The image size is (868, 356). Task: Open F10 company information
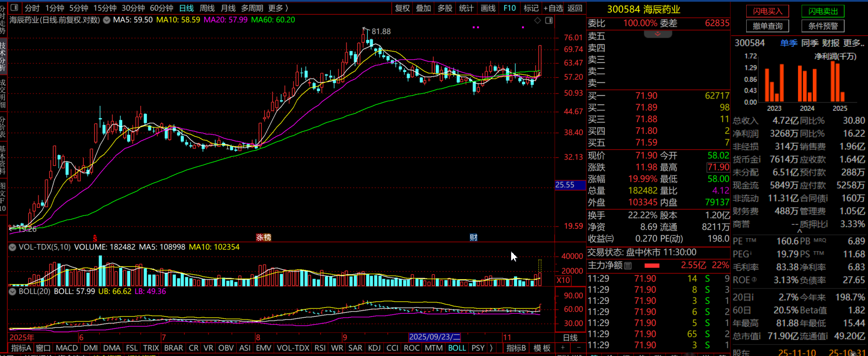click(510, 8)
